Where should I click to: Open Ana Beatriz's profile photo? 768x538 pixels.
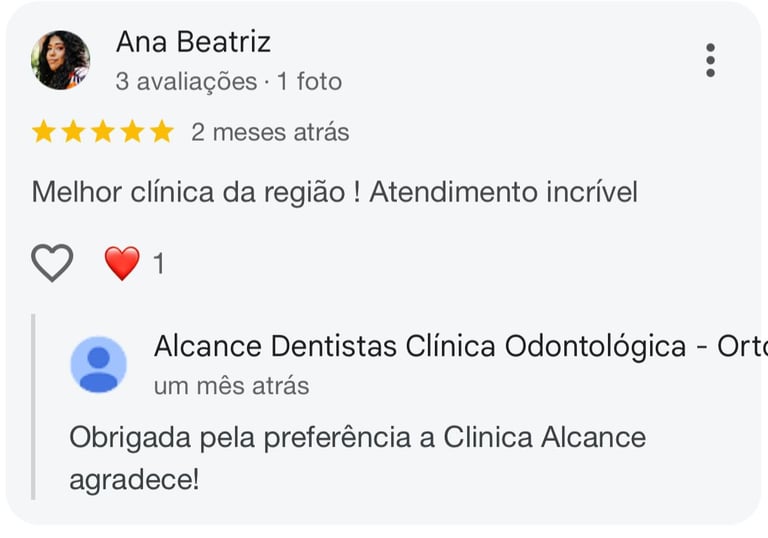click(x=61, y=60)
